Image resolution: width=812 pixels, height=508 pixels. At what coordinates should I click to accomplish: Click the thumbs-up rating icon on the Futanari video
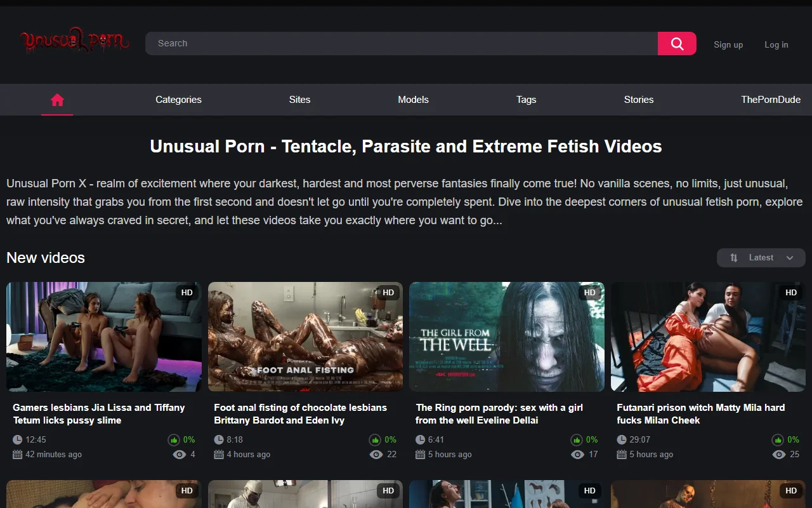778,439
